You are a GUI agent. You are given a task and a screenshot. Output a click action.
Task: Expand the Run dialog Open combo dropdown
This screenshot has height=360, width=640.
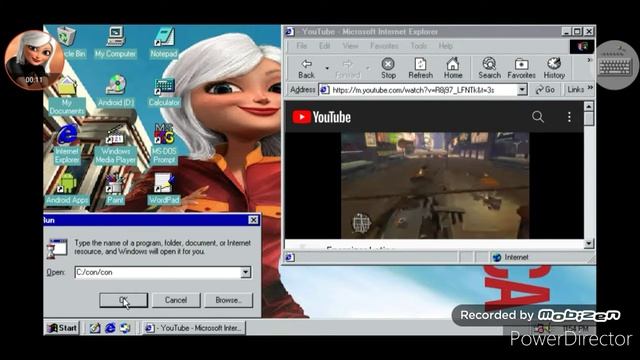point(245,272)
